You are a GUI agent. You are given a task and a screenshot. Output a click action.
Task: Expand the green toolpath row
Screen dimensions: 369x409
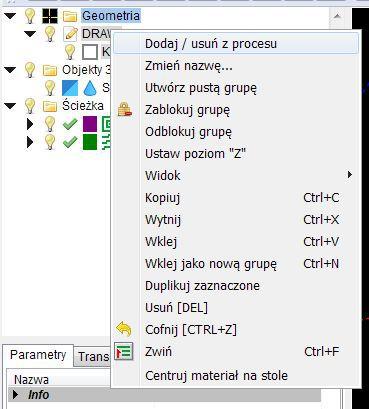pyautogui.click(x=30, y=142)
